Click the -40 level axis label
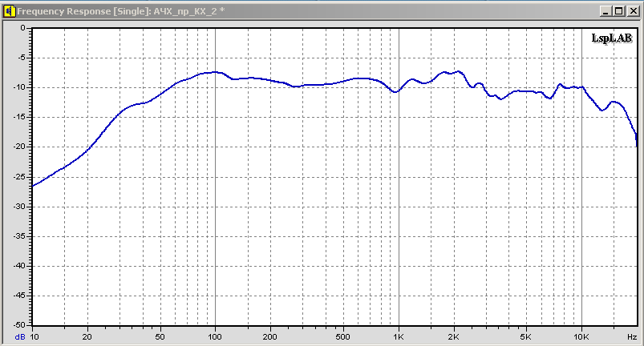 (x=19, y=266)
